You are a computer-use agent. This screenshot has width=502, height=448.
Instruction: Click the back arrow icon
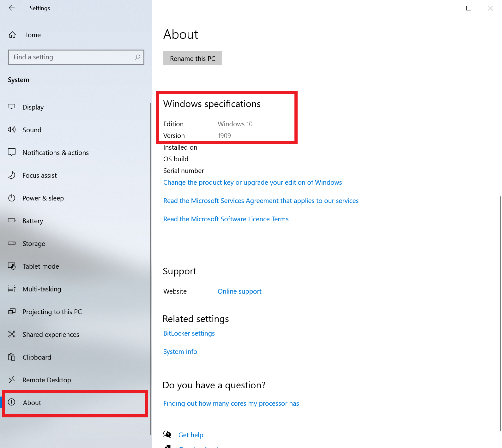click(x=12, y=8)
